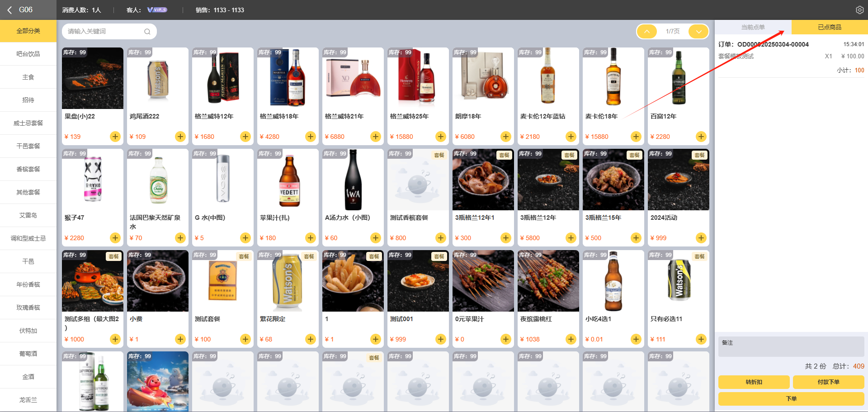Add 测试香槟套餐 with its plus button

pyautogui.click(x=441, y=238)
